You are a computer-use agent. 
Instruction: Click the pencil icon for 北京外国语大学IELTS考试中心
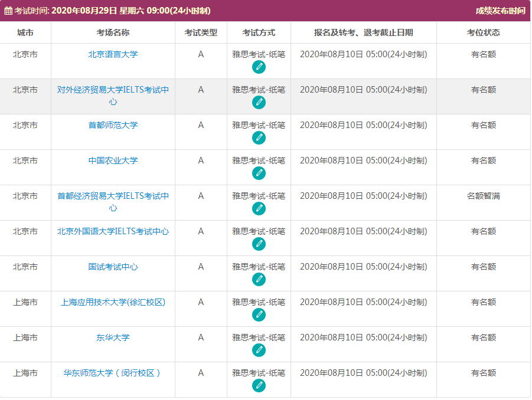coord(258,244)
